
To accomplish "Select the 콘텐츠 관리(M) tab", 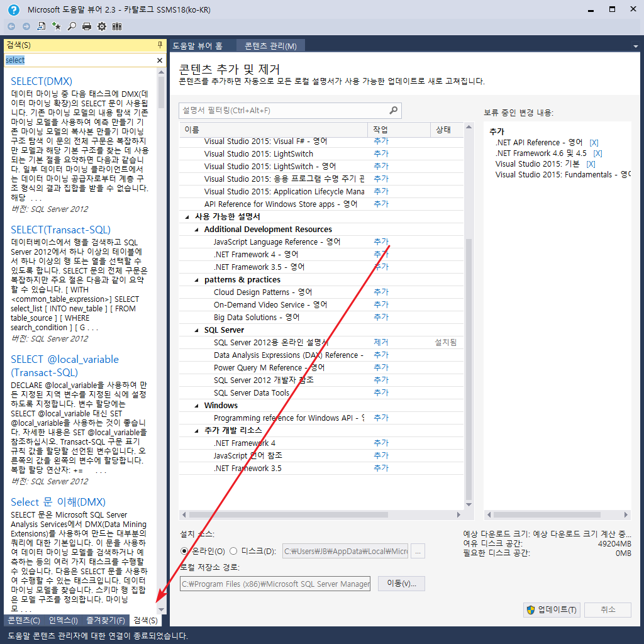I will point(270,46).
